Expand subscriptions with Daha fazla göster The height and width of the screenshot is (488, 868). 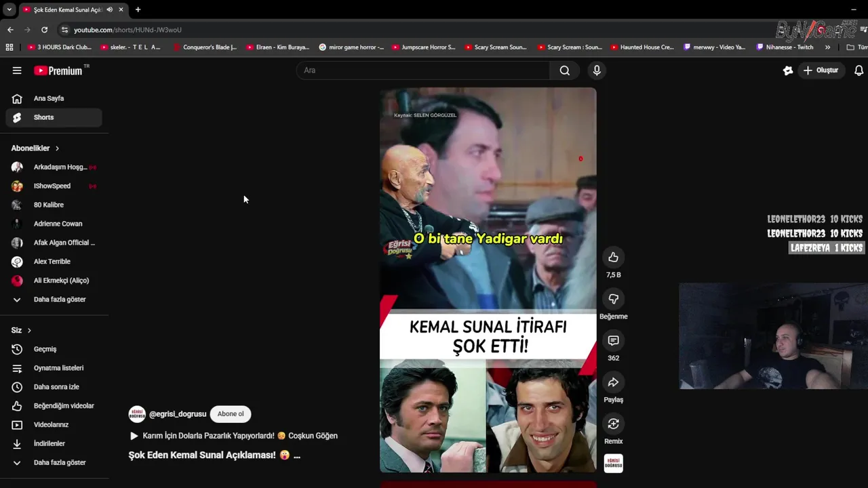[54, 300]
